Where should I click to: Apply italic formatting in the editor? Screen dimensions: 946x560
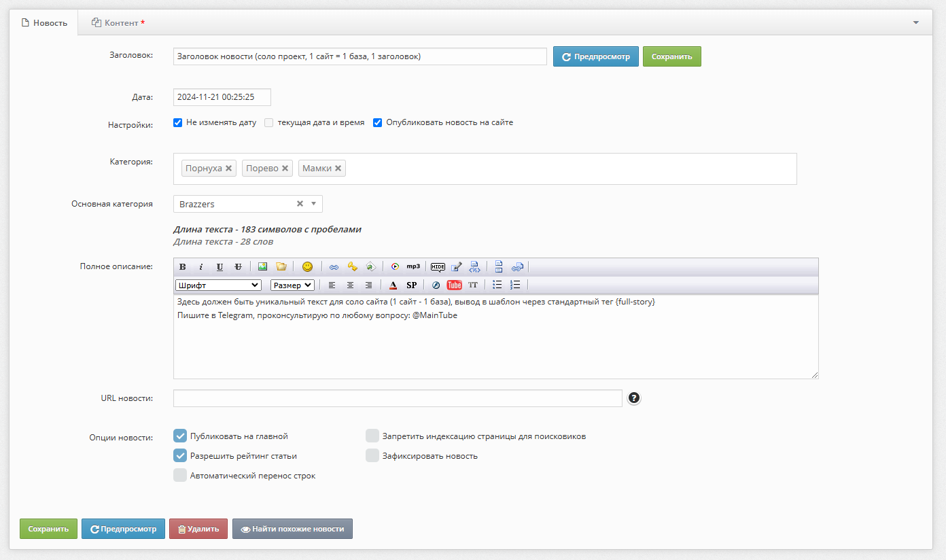tap(201, 266)
